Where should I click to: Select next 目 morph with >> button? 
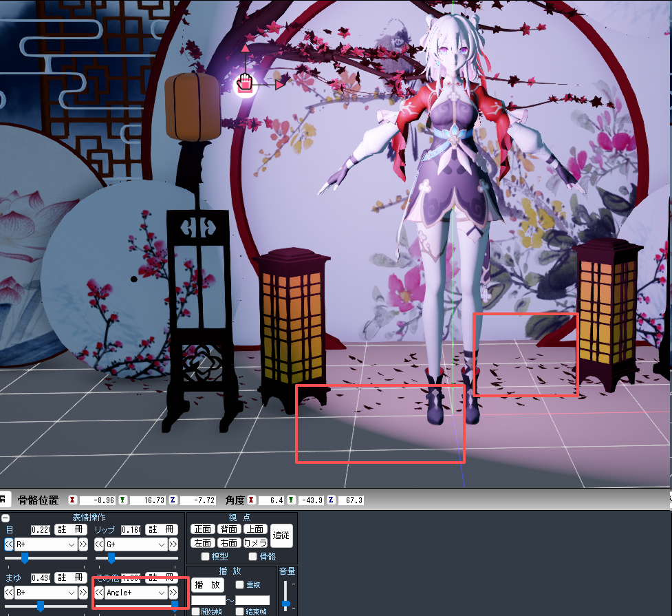(x=83, y=544)
